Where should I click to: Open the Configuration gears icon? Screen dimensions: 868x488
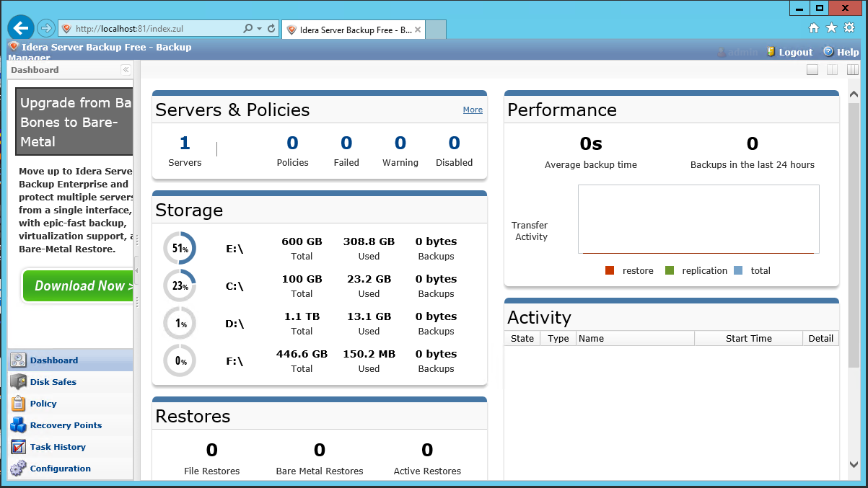coord(18,469)
